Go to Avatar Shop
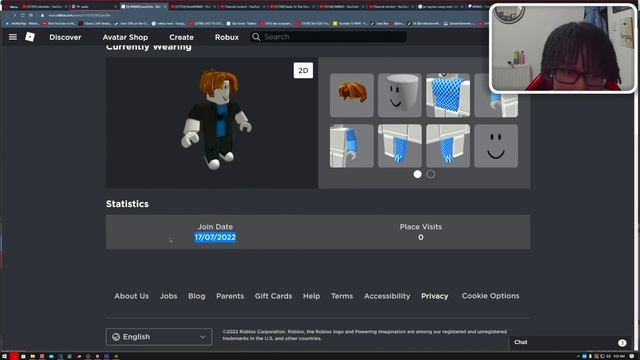Image resolution: width=640 pixels, height=360 pixels. pyautogui.click(x=125, y=37)
